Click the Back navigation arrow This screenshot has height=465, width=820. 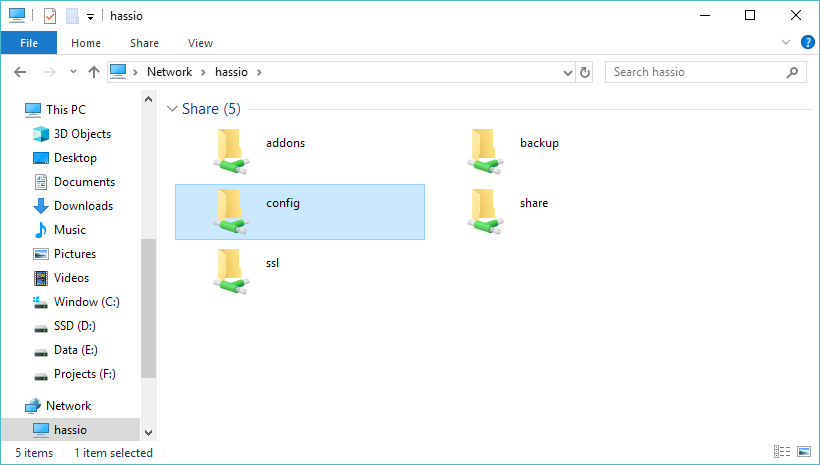20,72
